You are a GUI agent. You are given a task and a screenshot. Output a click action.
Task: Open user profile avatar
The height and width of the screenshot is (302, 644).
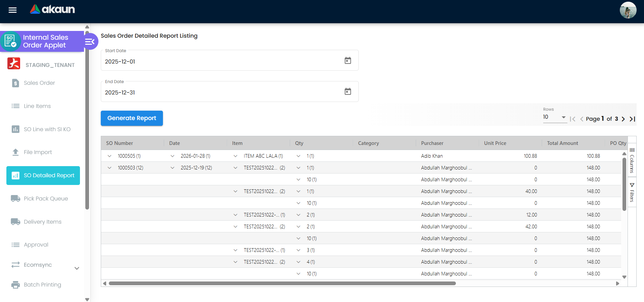click(628, 10)
